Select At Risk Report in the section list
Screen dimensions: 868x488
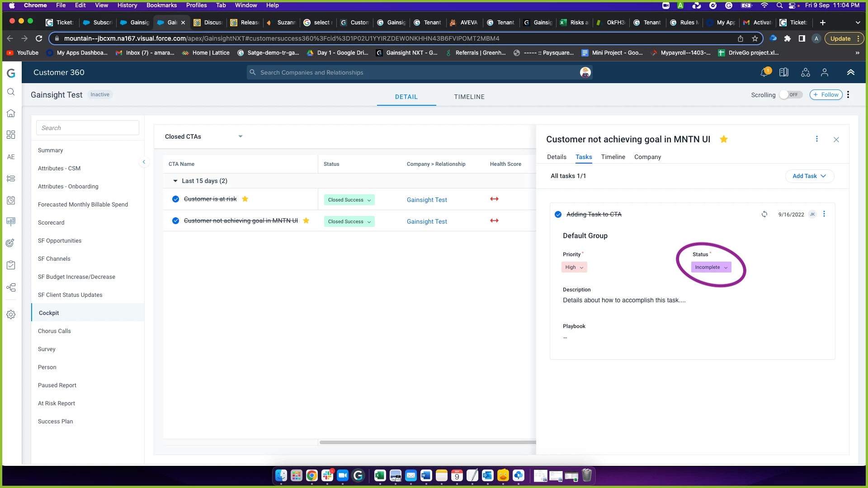click(x=57, y=403)
